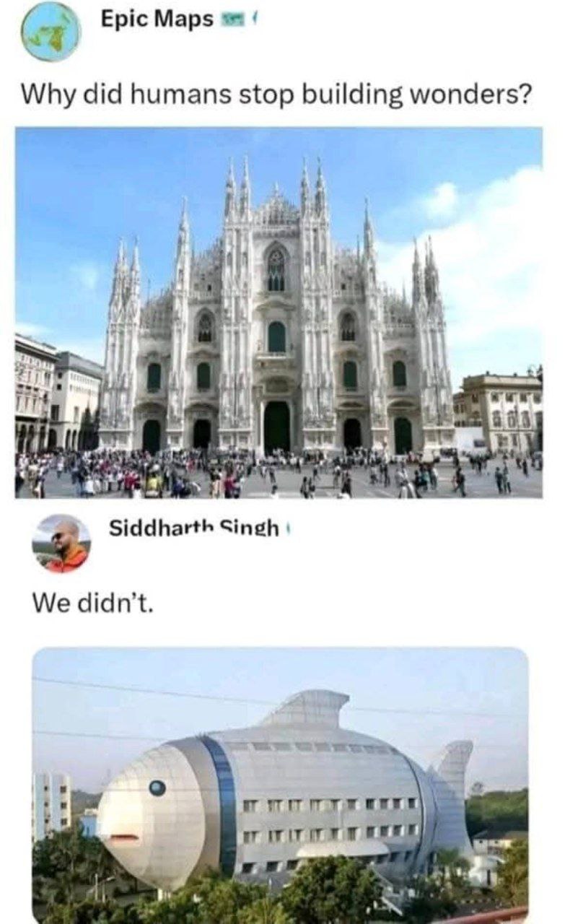Click the white tower building left of fish
Image resolution: width=583 pixels, height=924 pixels.
tap(51, 806)
